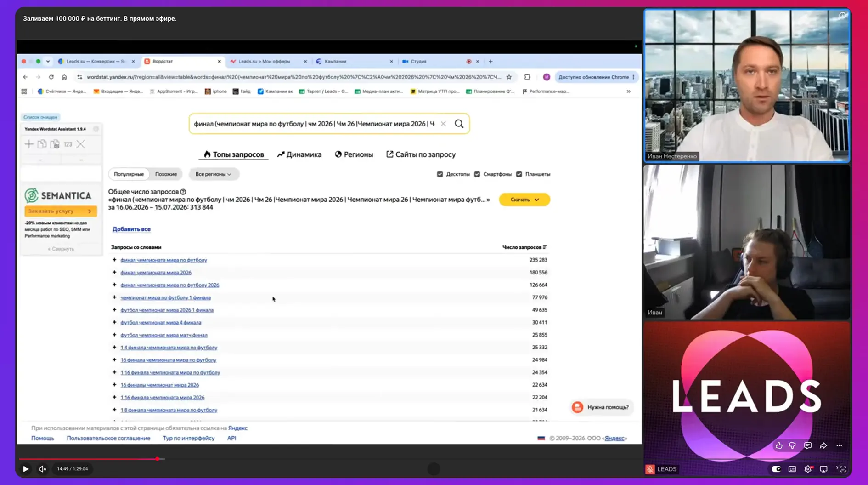Unmute the video player sound
Screen dimensions: 868x485
tap(42, 469)
